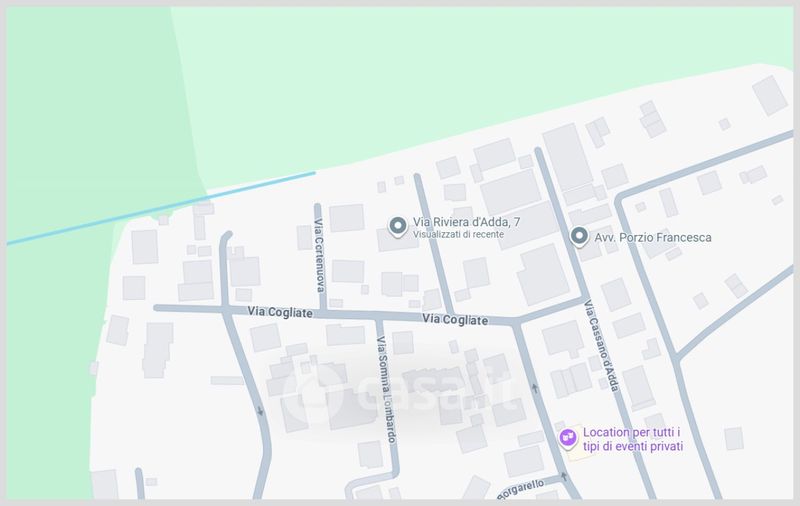Click the Via Riviera d'Adda 7 map pin
Viewport: 800px width, 506px height.
397,228
